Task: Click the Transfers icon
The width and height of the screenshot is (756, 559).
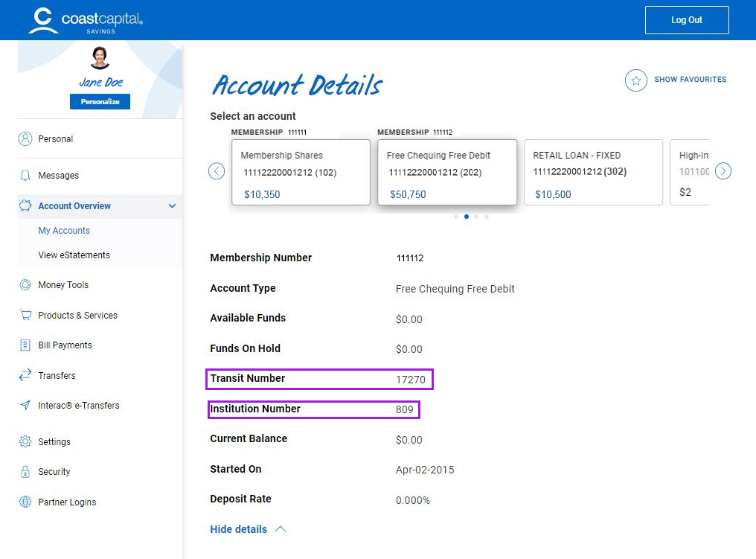Action: (23, 375)
